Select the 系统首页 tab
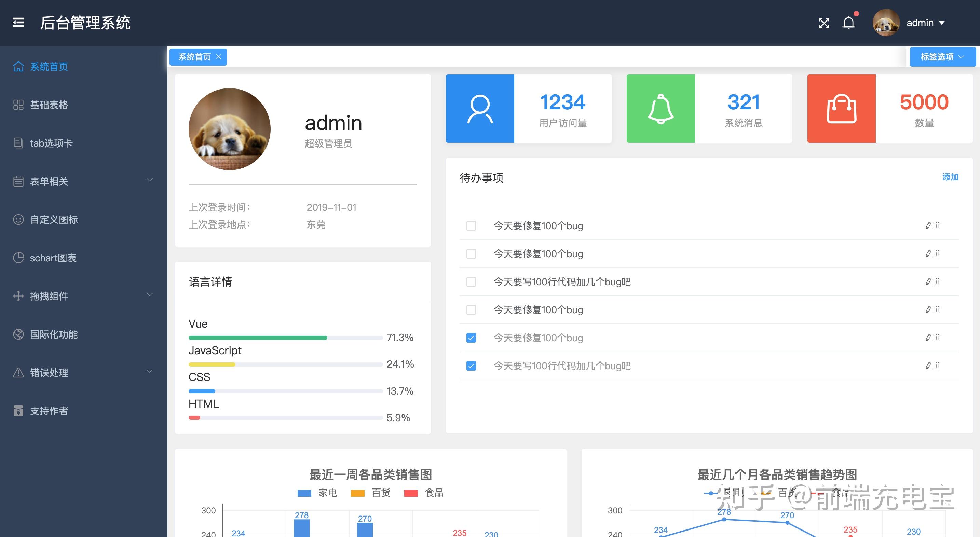This screenshot has width=980, height=537. click(195, 57)
